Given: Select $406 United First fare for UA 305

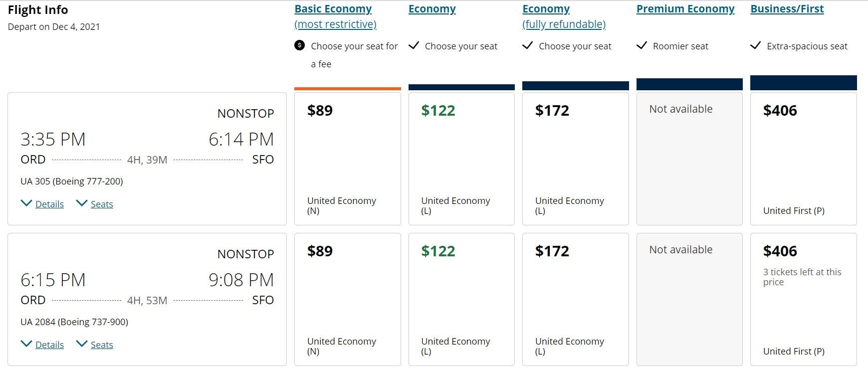Looking at the screenshot, I should point(803,159).
